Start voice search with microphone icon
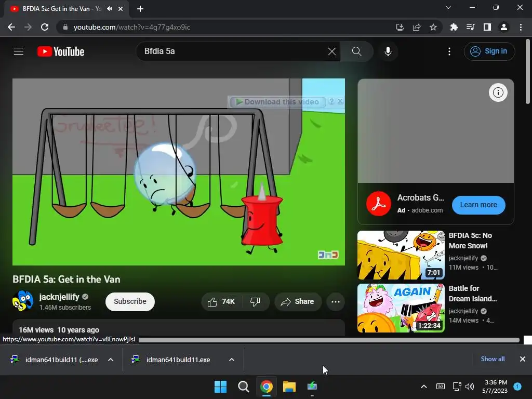The width and height of the screenshot is (532, 399). 388,51
